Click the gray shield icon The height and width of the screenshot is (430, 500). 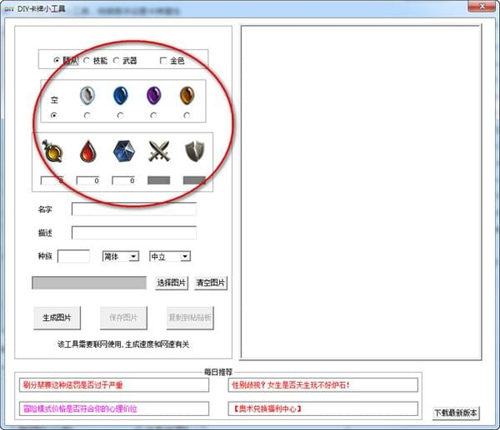tap(195, 151)
